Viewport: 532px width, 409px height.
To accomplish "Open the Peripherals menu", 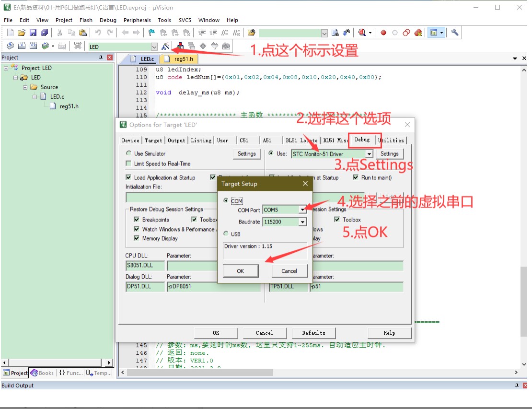I will point(137,20).
